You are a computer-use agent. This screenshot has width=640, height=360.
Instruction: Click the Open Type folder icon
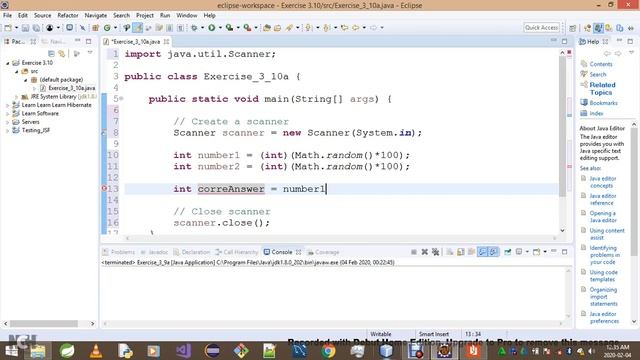267,28
